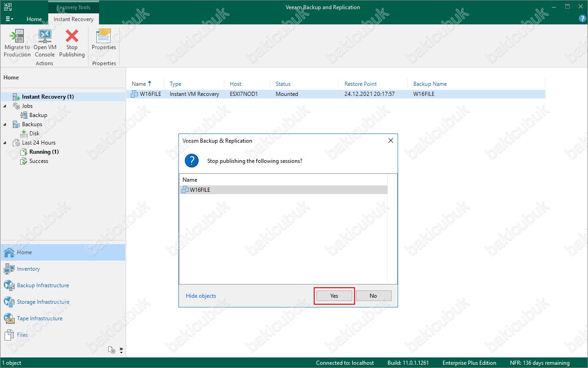Image resolution: width=588 pixels, height=368 pixels.
Task: Click the dialog Name column header
Action: click(x=190, y=180)
